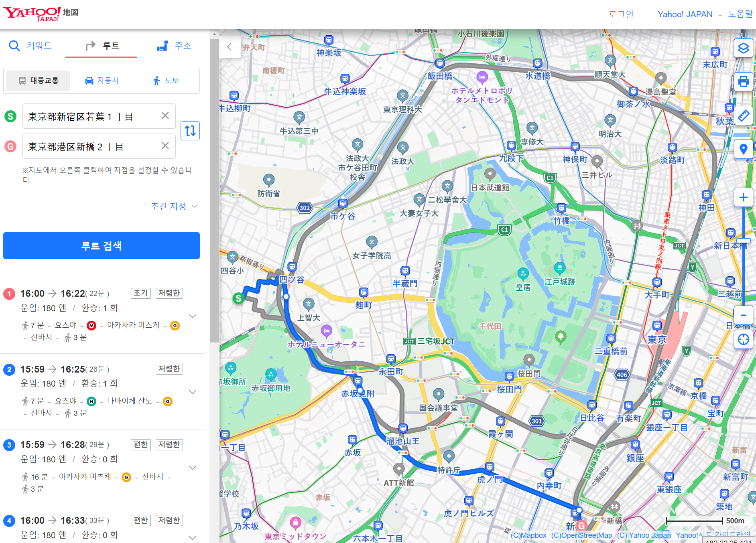Click the 皇居 park marker
The width and height of the screenshot is (756, 543).
[523, 274]
